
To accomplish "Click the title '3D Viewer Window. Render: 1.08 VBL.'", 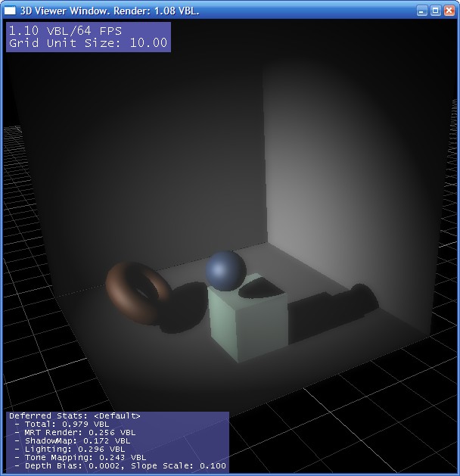I will (x=110, y=11).
